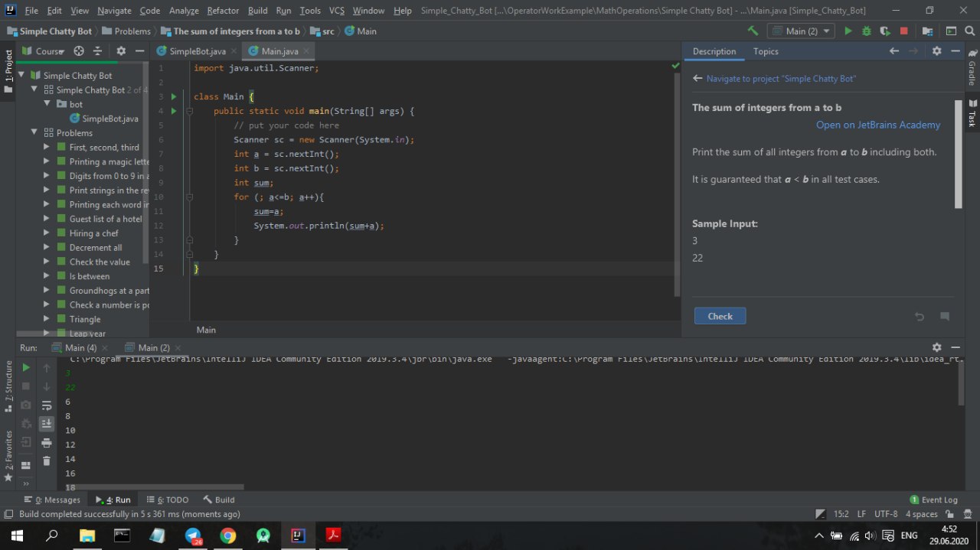Select SimpleBot.java in project tree
The height and width of the screenshot is (550, 980).
pos(110,119)
